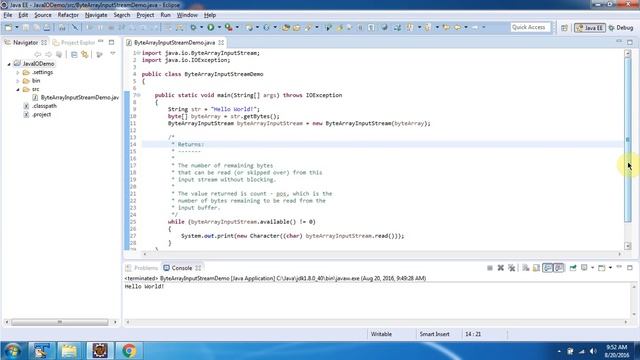Expand the .settings folder
The height and width of the screenshot is (360, 640).
(x=18, y=73)
